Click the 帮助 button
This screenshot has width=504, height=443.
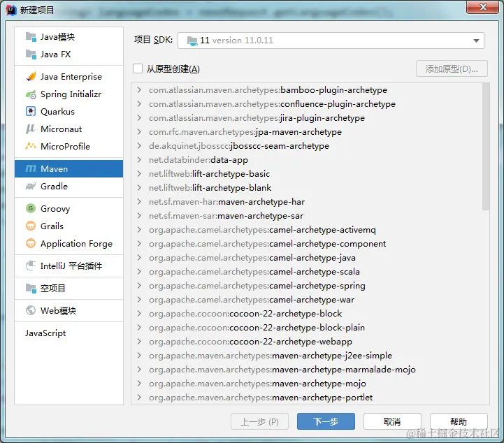point(459,421)
